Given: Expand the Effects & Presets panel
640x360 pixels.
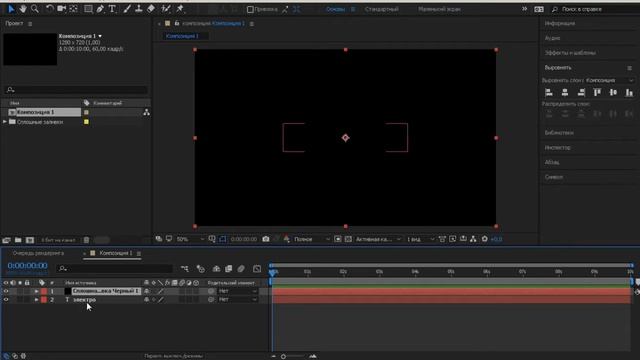Looking at the screenshot, I should coord(570,53).
